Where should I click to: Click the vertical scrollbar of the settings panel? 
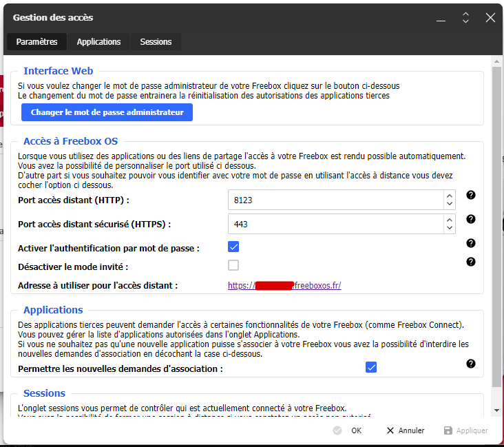pyautogui.click(x=497, y=227)
